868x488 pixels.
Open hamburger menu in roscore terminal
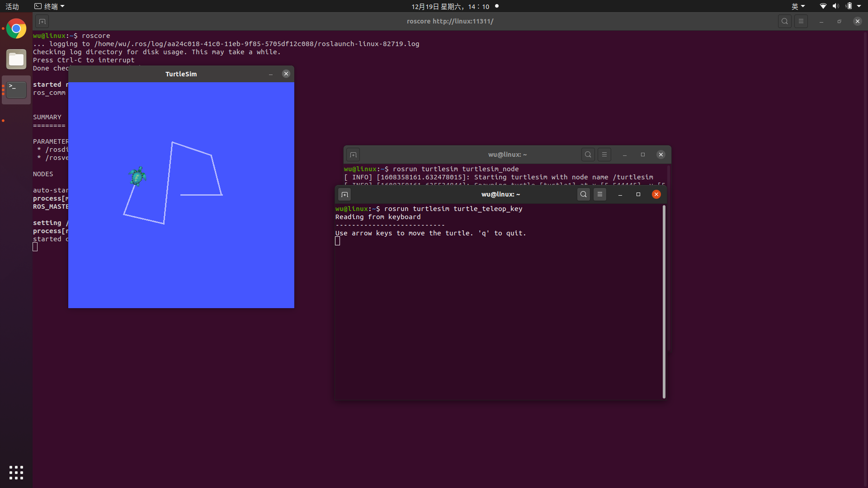pos(801,21)
